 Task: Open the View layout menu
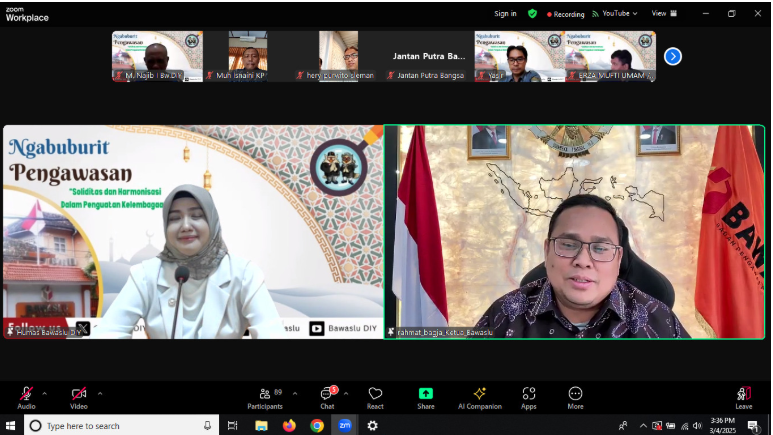click(x=664, y=14)
